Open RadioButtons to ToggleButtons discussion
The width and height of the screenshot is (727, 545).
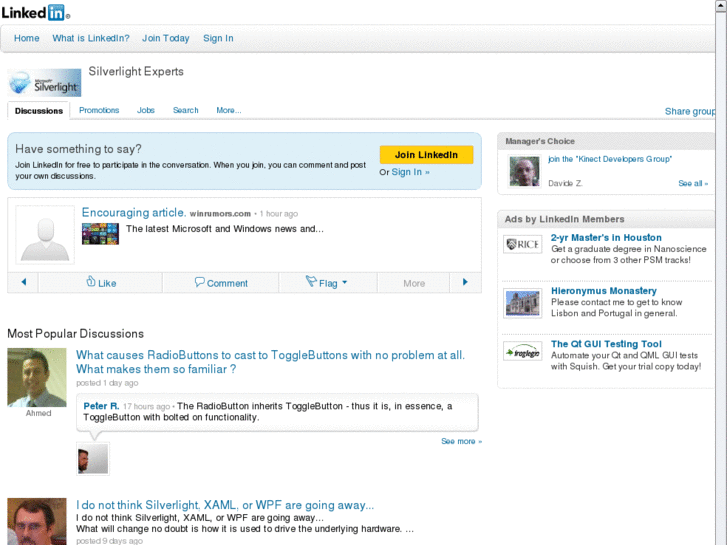(270, 362)
